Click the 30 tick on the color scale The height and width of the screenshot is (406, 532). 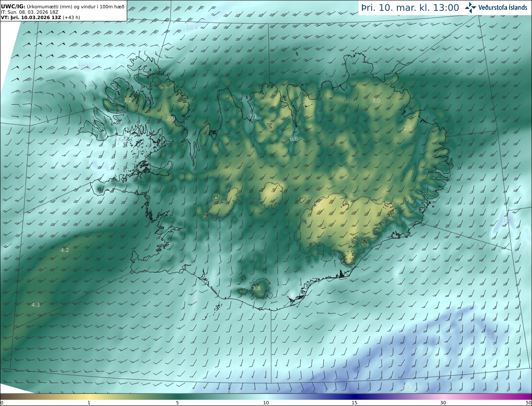443,403
